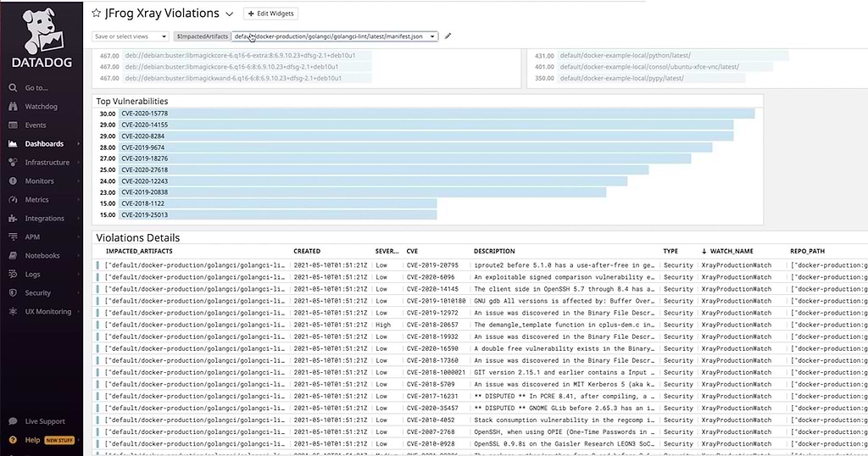Open the Go to... menu item

[x=36, y=87]
